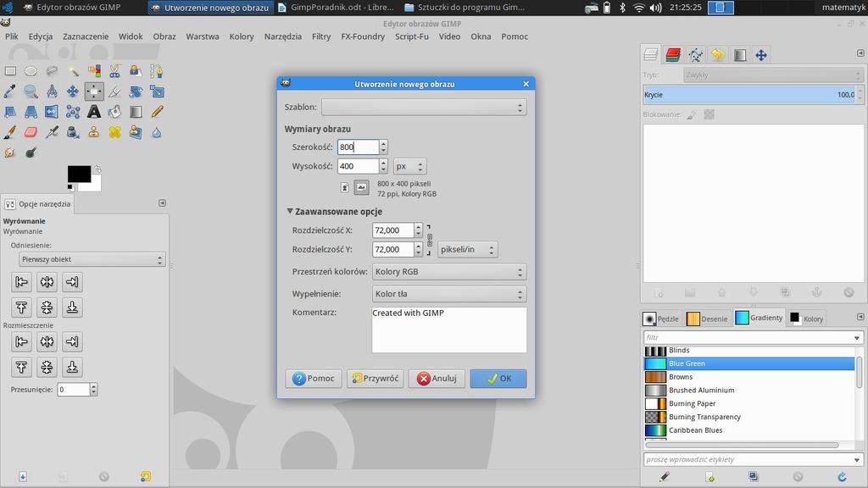This screenshot has width=868, height=488.
Task: Click the Pomoc help button
Action: pyautogui.click(x=314, y=379)
